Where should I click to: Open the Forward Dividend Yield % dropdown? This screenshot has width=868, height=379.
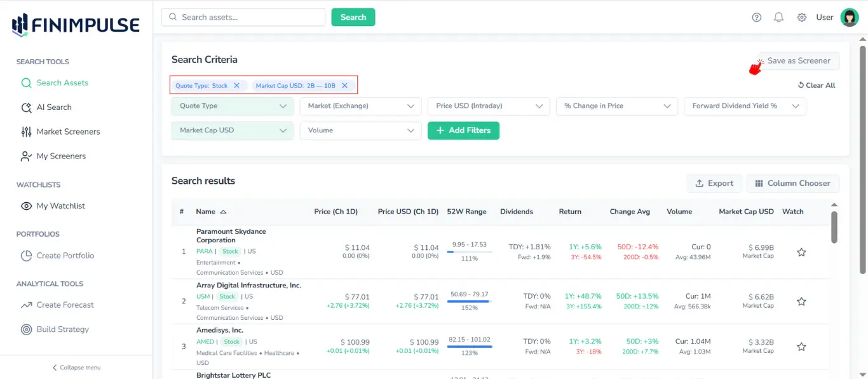(744, 106)
